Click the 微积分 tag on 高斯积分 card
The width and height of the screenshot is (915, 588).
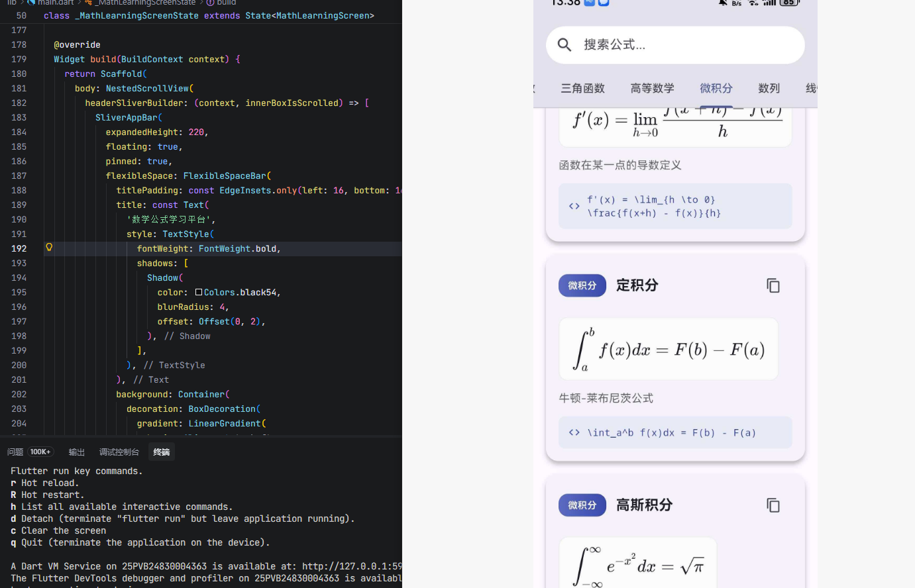(582, 505)
